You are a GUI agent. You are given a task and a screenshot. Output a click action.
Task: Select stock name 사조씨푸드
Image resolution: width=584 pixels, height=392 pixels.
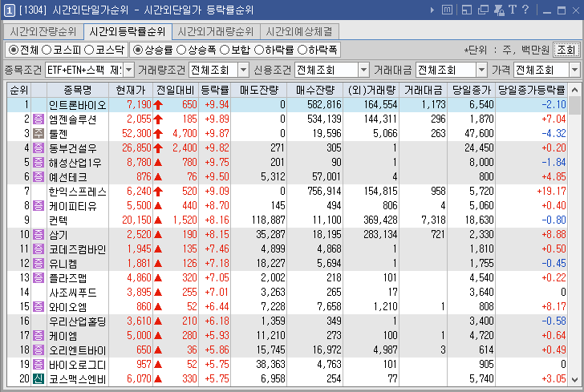point(73,293)
